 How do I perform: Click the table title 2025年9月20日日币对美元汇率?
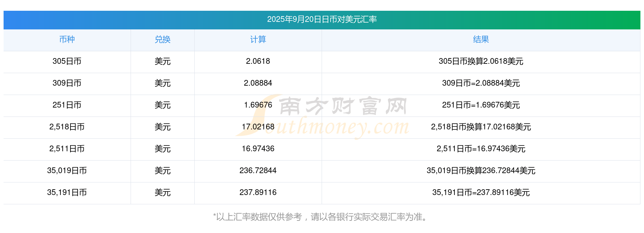(322, 19)
